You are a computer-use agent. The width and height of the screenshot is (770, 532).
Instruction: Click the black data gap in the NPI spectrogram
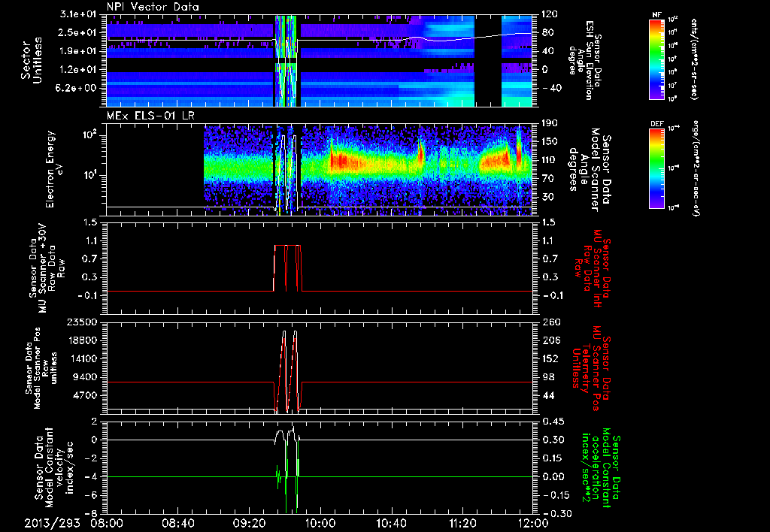tap(488, 61)
